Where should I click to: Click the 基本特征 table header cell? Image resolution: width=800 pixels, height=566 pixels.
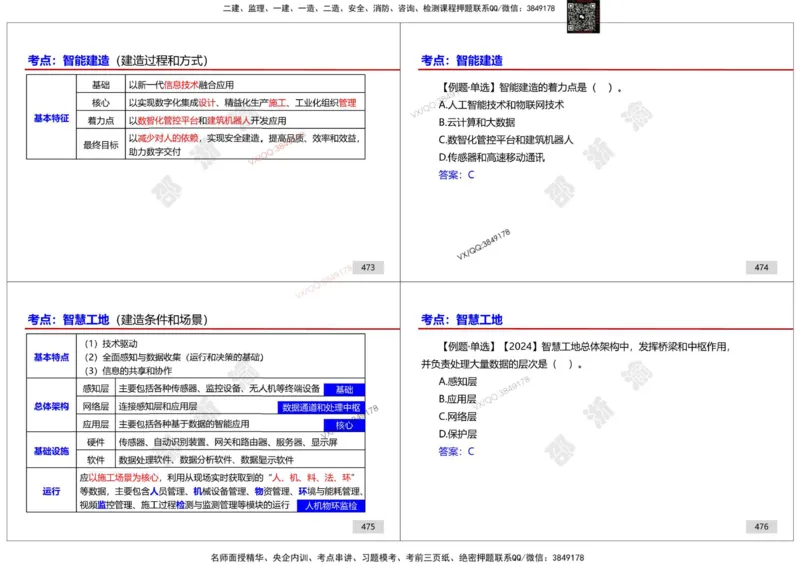[x=51, y=118]
